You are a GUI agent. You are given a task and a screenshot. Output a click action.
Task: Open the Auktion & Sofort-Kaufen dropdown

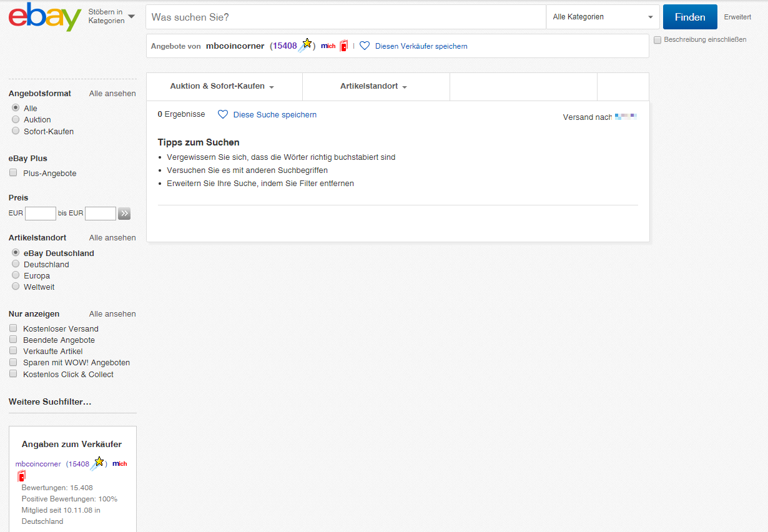point(223,86)
